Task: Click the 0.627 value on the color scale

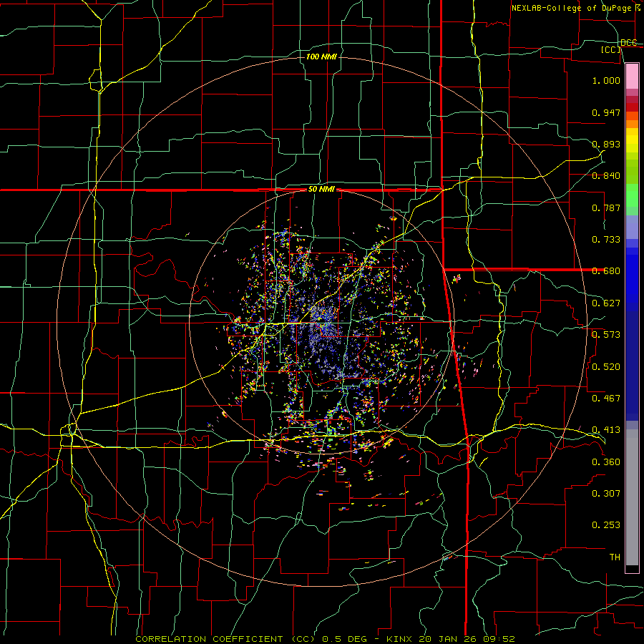Action: coord(606,303)
